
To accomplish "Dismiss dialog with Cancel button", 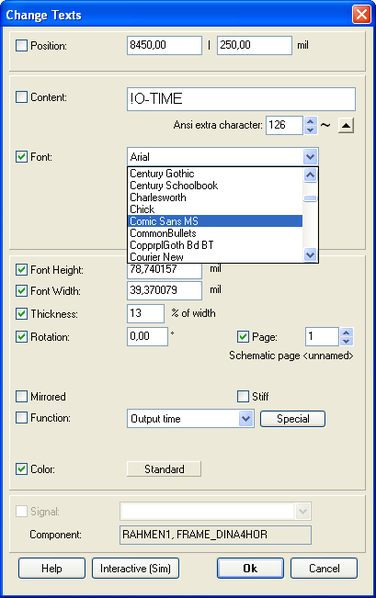I will point(324,568).
